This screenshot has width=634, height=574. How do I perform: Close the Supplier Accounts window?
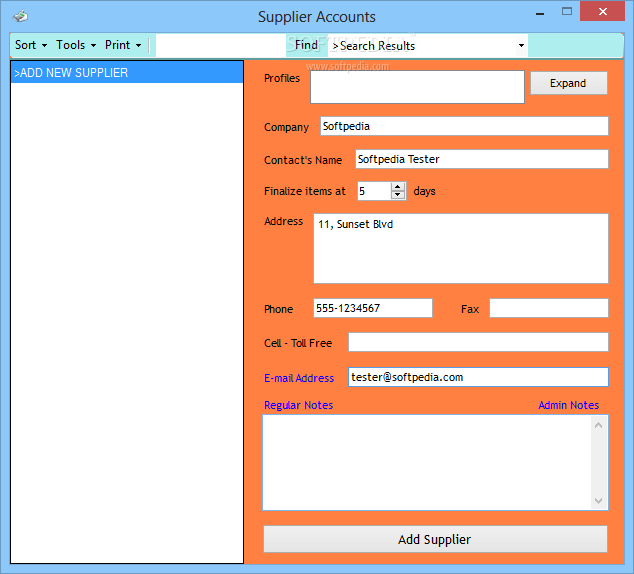coord(602,11)
